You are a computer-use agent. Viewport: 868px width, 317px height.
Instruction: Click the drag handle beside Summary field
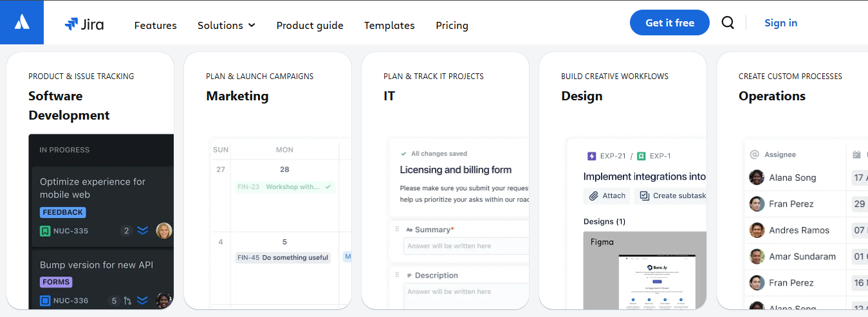[396, 230]
